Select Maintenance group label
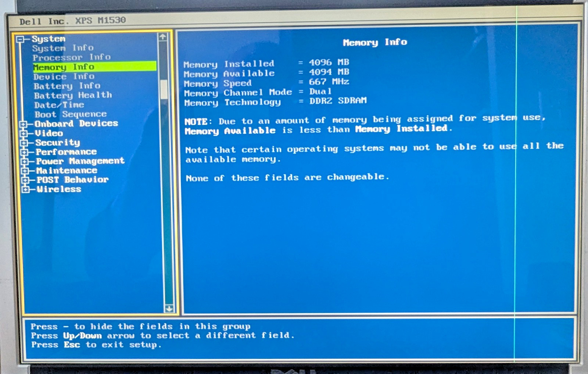The width and height of the screenshot is (588, 374). 67,171
